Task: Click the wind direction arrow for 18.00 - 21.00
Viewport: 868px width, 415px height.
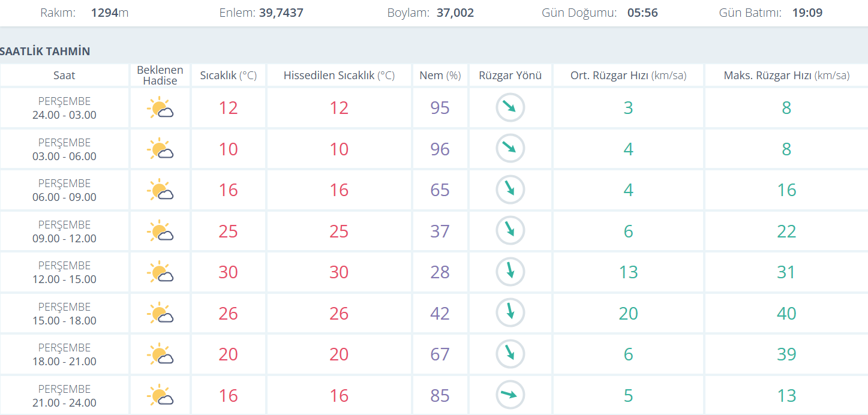Action: pos(510,354)
